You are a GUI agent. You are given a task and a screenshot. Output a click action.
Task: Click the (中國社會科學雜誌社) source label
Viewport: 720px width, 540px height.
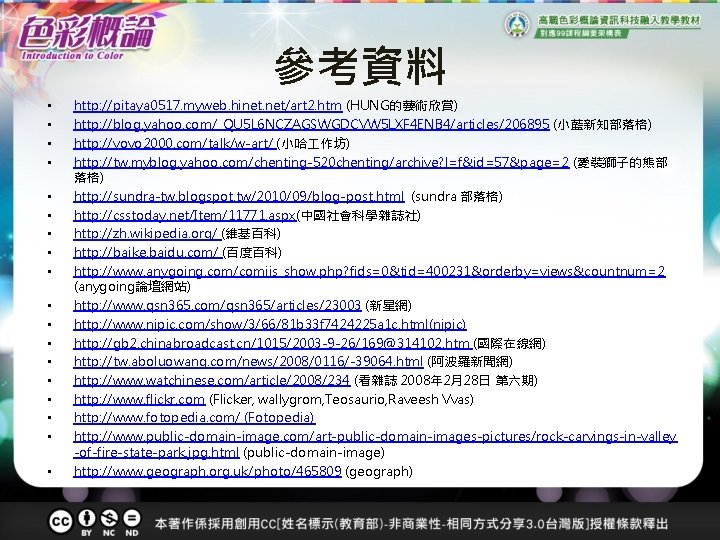click(359, 215)
